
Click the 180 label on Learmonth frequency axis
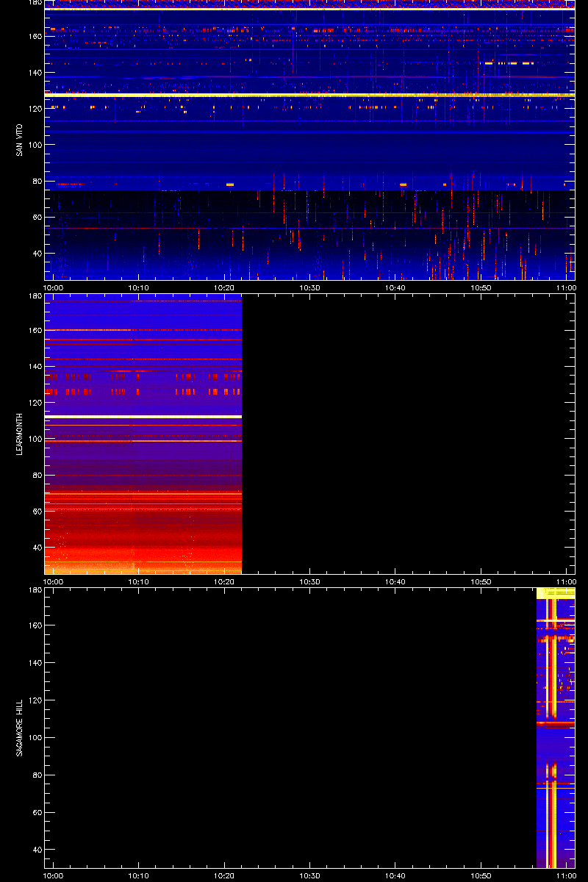tap(34, 296)
